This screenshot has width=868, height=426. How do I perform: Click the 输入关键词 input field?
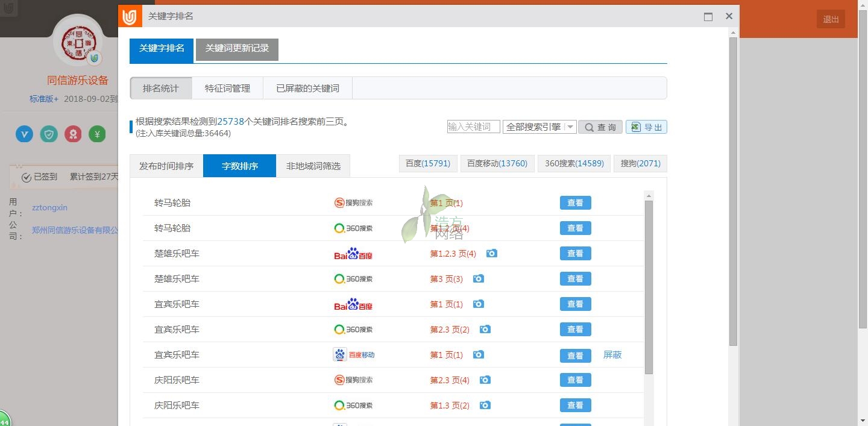[473, 127]
